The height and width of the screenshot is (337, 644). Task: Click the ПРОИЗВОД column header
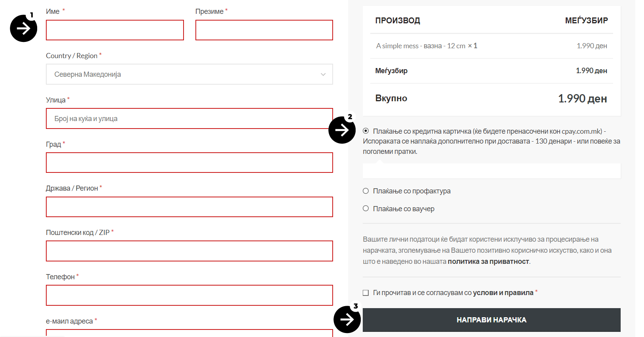tap(398, 21)
